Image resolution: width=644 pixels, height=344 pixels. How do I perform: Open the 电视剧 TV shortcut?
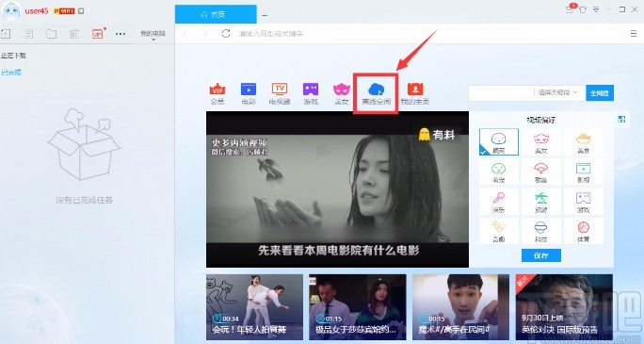pos(280,93)
